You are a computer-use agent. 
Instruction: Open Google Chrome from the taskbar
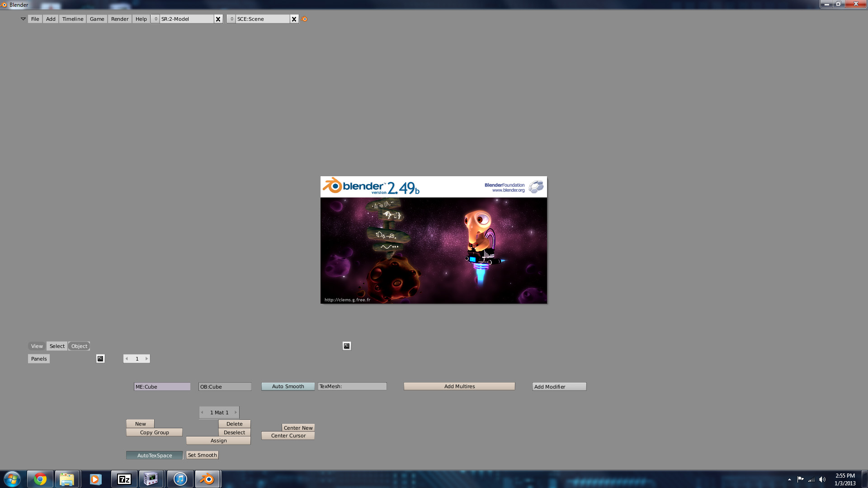coord(40,479)
